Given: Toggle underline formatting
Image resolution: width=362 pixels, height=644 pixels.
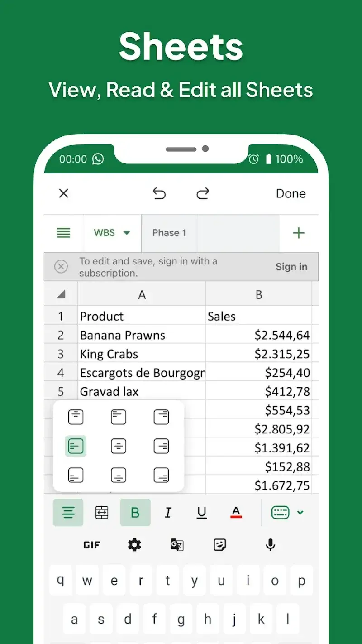Looking at the screenshot, I should pyautogui.click(x=201, y=512).
